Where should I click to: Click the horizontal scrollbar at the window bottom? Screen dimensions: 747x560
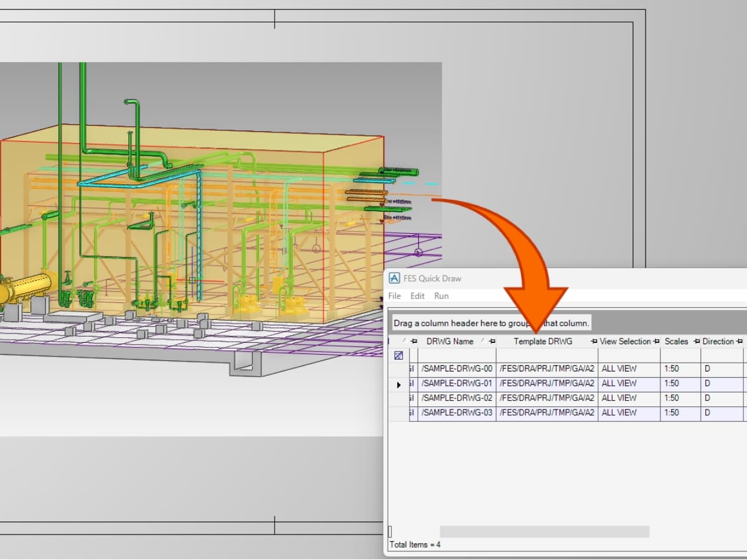point(545,531)
